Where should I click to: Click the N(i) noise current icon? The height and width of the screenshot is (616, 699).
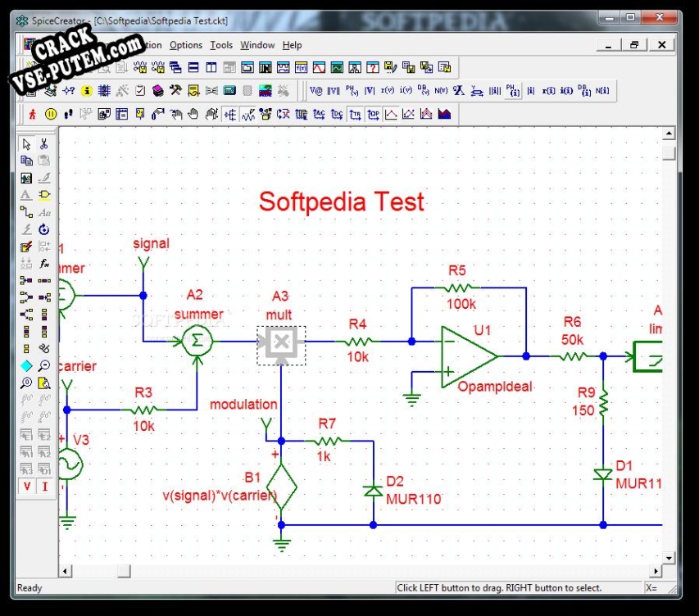pyautogui.click(x=602, y=91)
